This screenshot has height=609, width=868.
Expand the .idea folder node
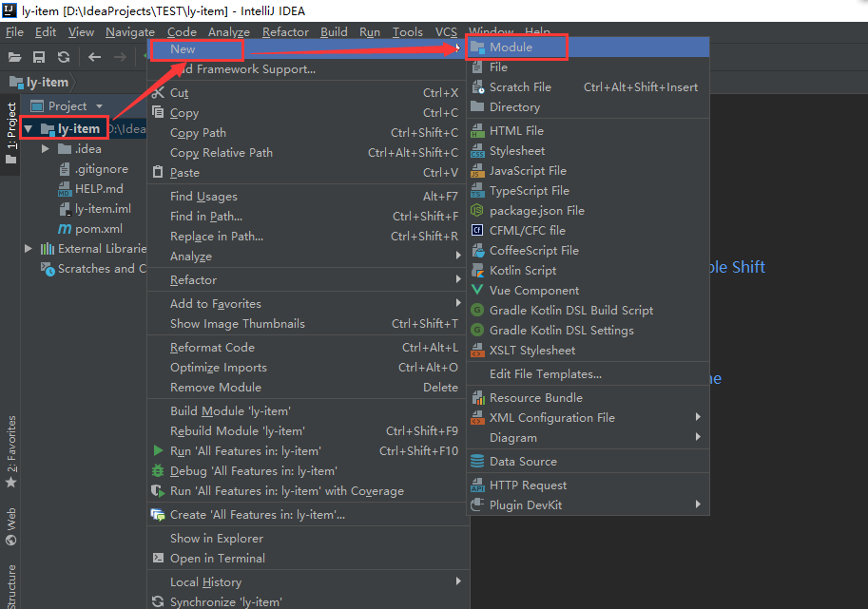pos(46,149)
